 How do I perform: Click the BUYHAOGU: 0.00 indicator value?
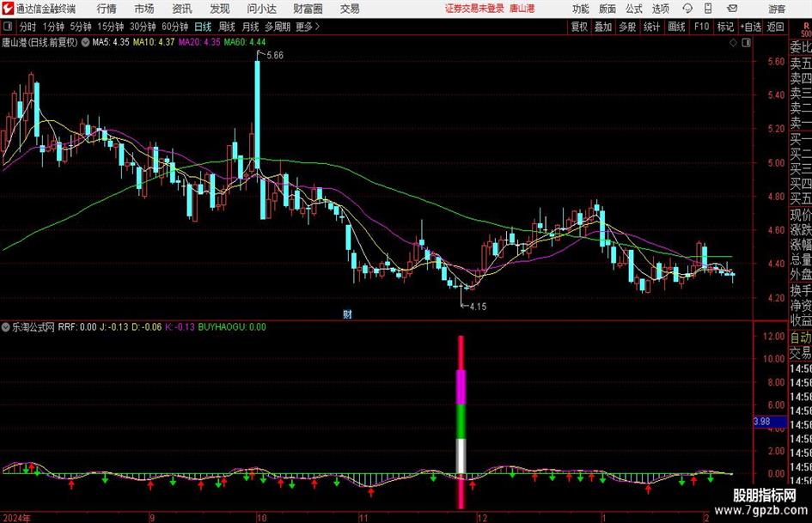coord(232,327)
